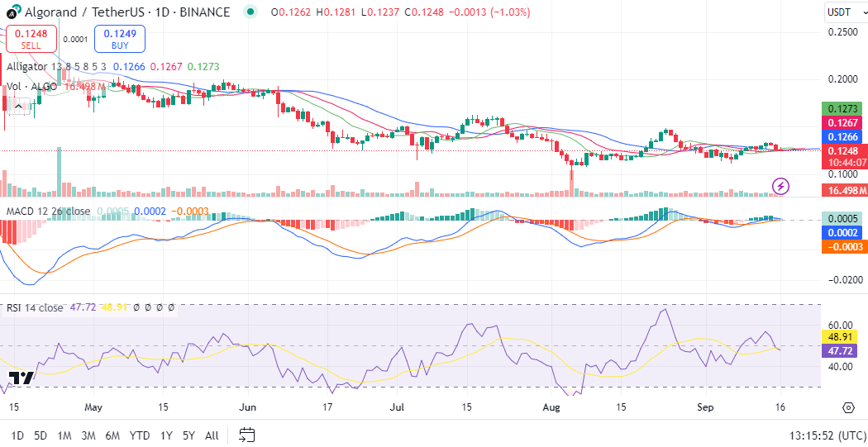868x447 pixels.
Task: Select the 6M time range
Action: 112,435
